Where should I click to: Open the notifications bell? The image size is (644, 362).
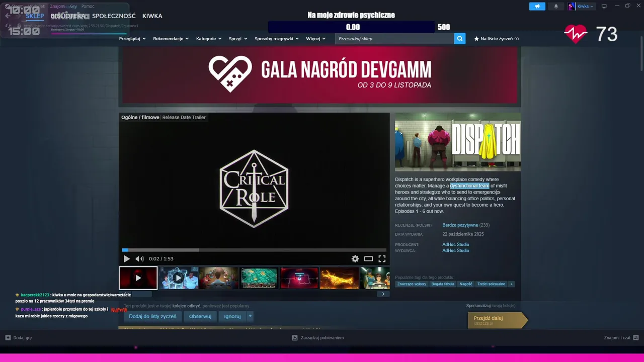[556, 6]
